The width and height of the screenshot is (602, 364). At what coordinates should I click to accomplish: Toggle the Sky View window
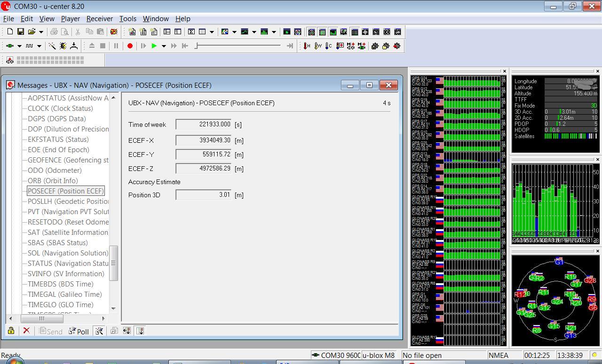tap(311, 32)
